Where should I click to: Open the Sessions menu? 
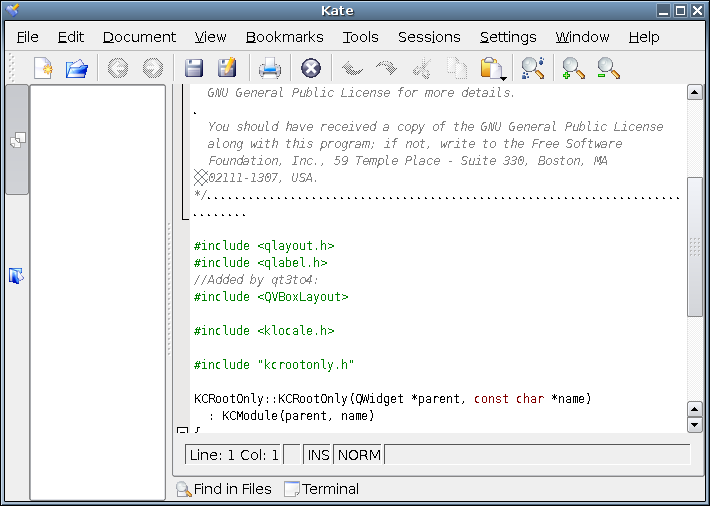(429, 37)
